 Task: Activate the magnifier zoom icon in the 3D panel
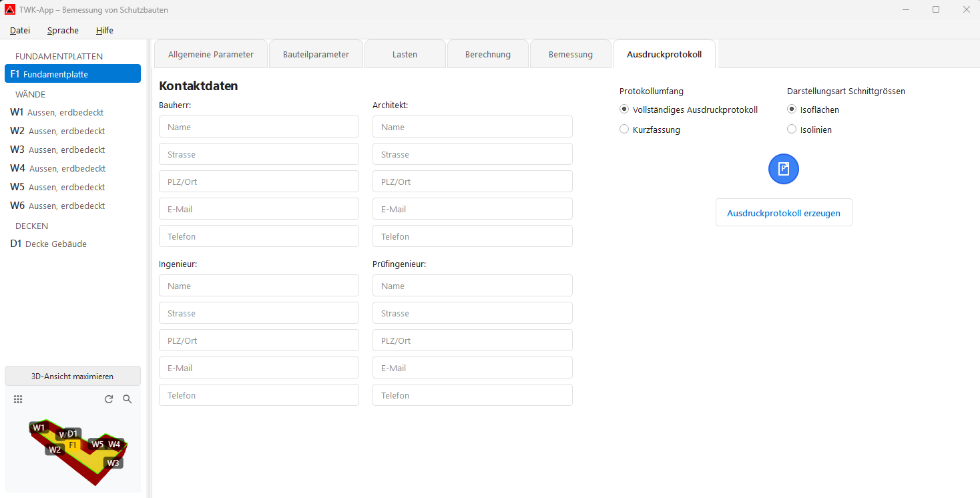click(128, 399)
